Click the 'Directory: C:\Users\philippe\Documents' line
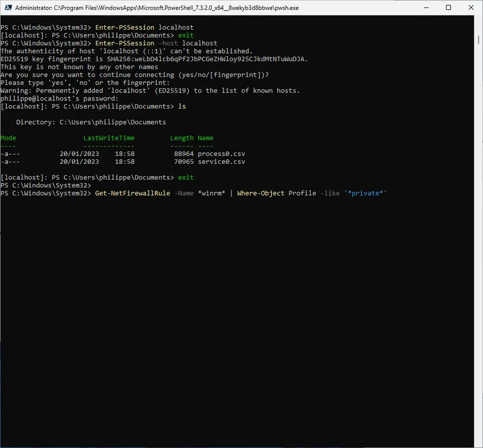 point(91,122)
